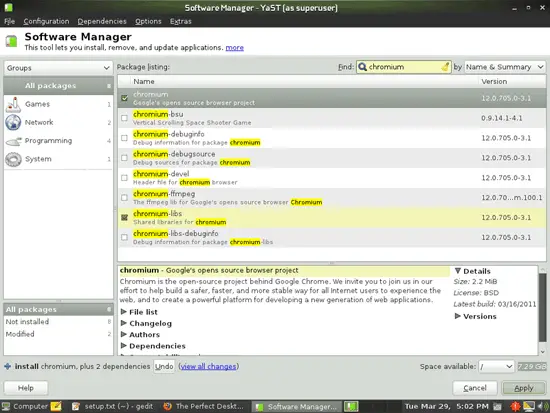Click the Firefox icon in taskbar

point(168,406)
